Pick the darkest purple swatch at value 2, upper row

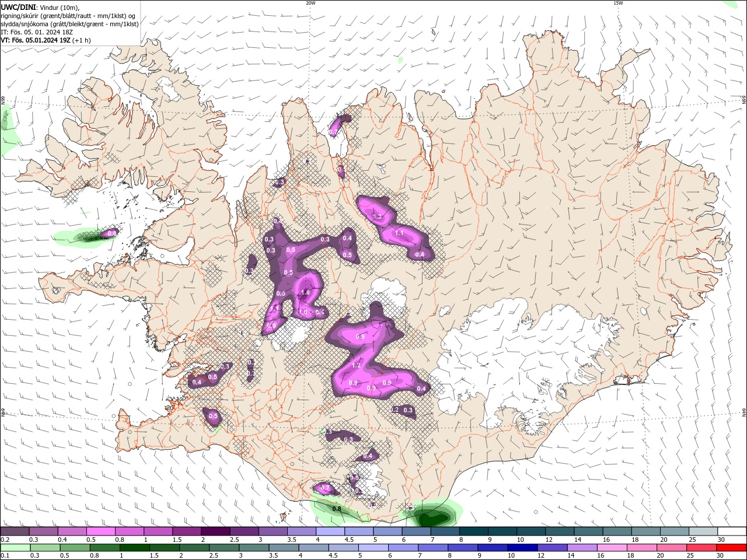pyautogui.click(x=215, y=531)
